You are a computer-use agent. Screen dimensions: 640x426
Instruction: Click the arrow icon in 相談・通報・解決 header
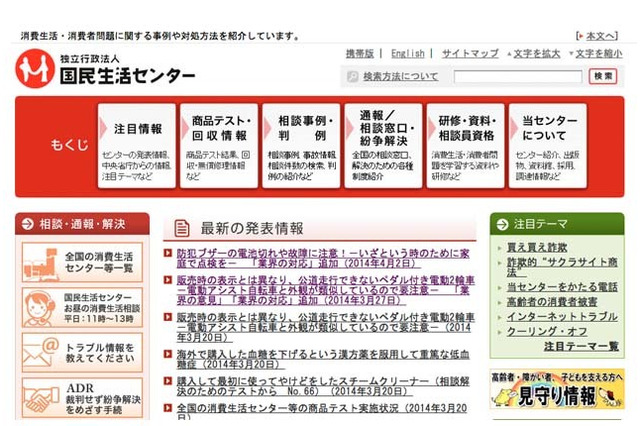point(27,224)
